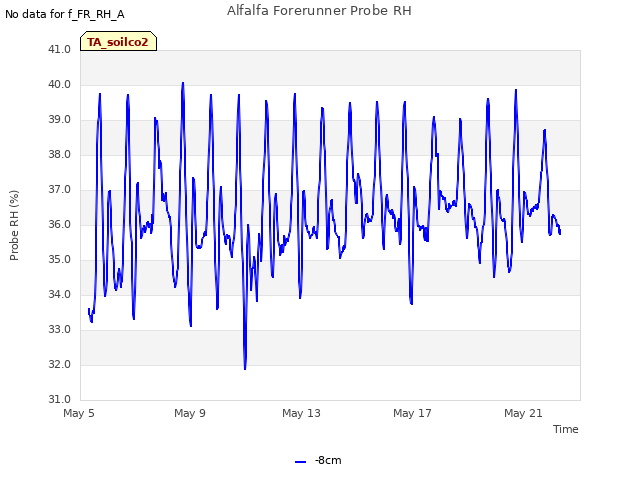Viewport: 640px width, 480px height.
Task: Click the blue -8cm legend swatch
Action: click(x=300, y=462)
